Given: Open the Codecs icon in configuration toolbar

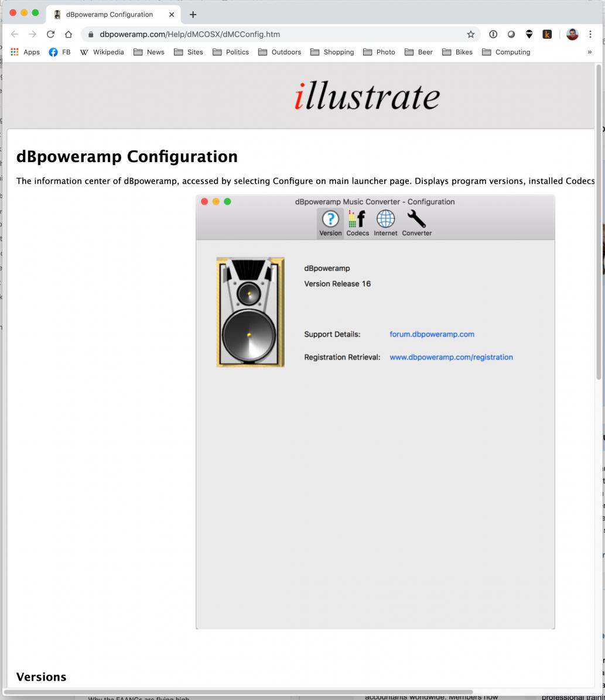Looking at the screenshot, I should [357, 219].
